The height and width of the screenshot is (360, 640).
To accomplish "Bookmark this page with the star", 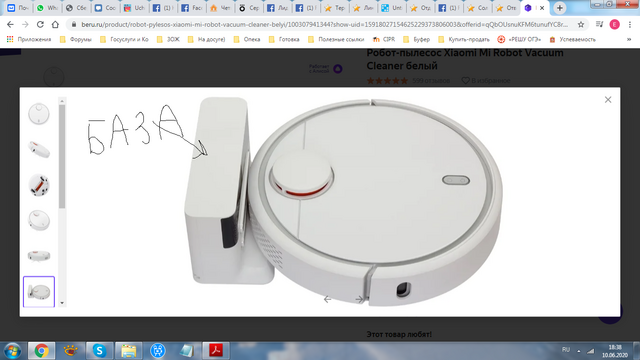I will click(x=581, y=24).
